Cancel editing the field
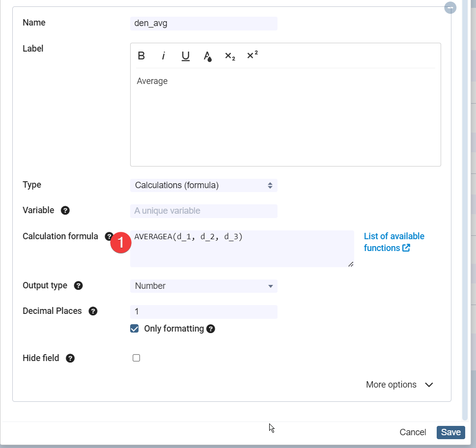476x448 pixels. (413, 432)
